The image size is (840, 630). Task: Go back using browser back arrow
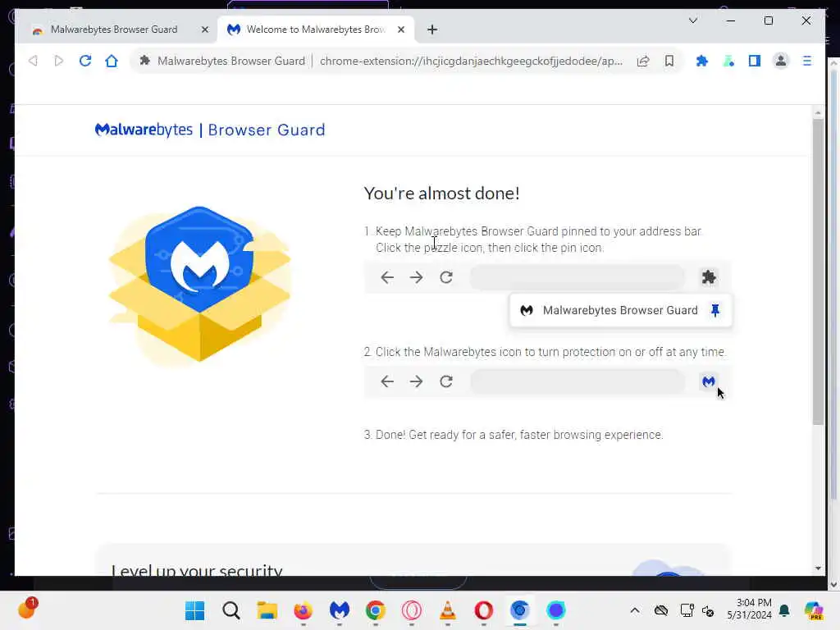(33, 61)
